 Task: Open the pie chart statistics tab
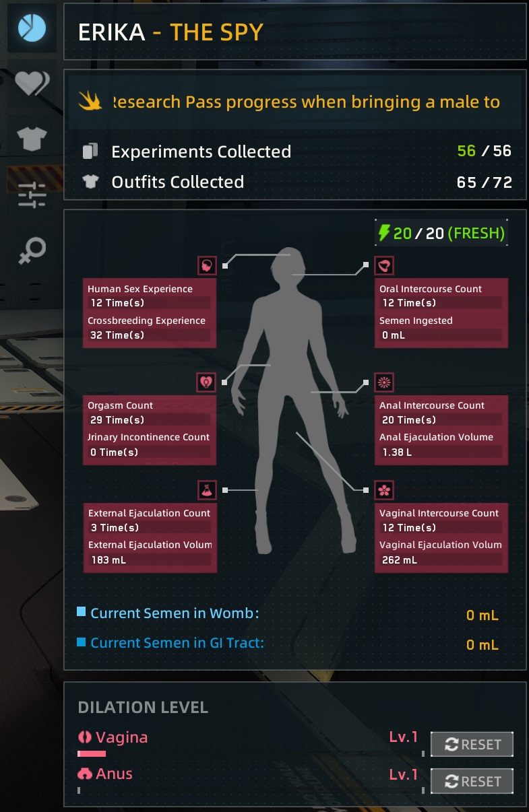point(32,28)
